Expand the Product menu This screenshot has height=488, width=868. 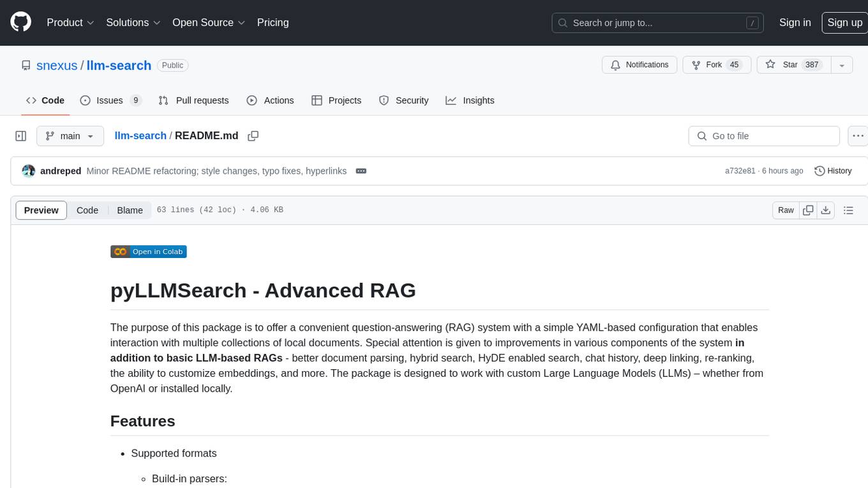(x=70, y=22)
